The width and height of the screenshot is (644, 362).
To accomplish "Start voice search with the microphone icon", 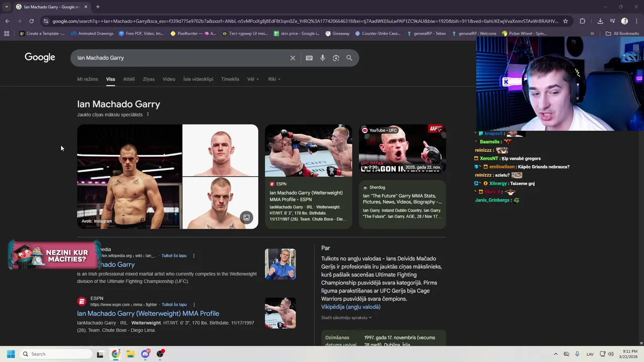I will 323,58.
